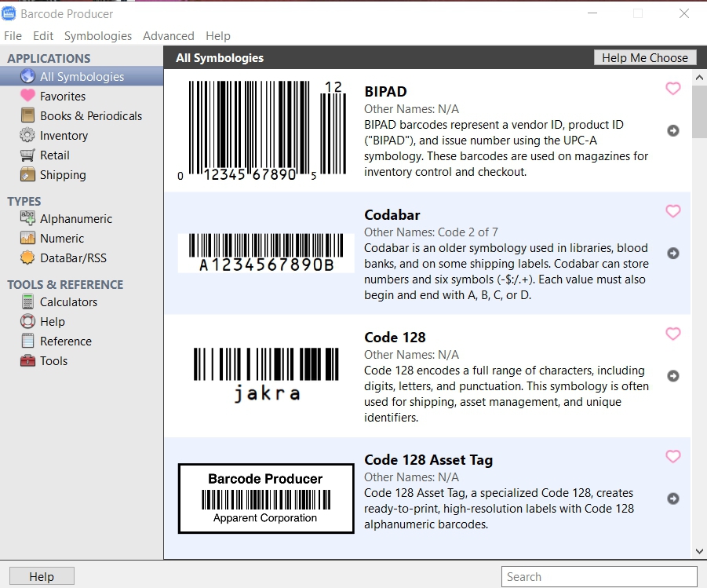The image size is (707, 588).
Task: Click the Help Me Choose button
Action: 645,58
